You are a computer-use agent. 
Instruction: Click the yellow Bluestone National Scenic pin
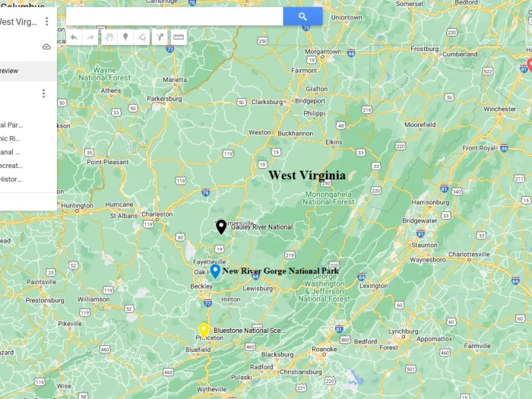click(x=204, y=331)
